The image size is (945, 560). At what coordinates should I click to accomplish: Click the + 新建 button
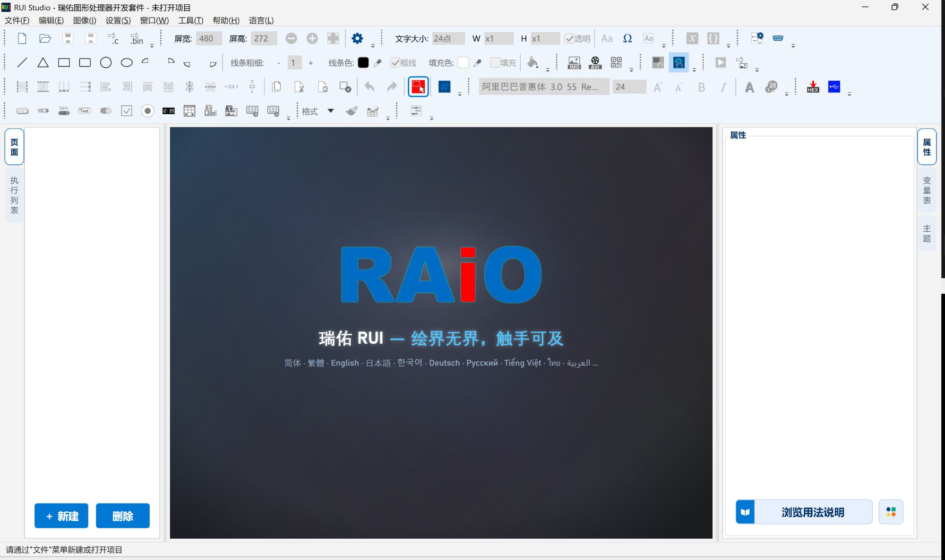tap(61, 516)
